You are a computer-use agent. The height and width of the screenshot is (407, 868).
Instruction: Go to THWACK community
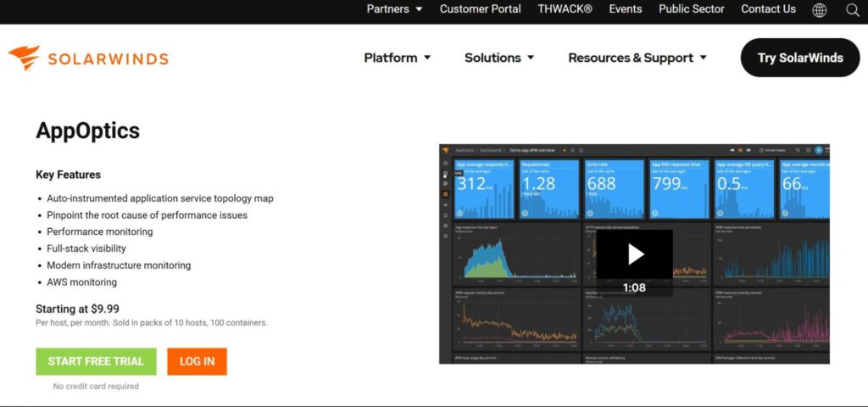click(565, 8)
